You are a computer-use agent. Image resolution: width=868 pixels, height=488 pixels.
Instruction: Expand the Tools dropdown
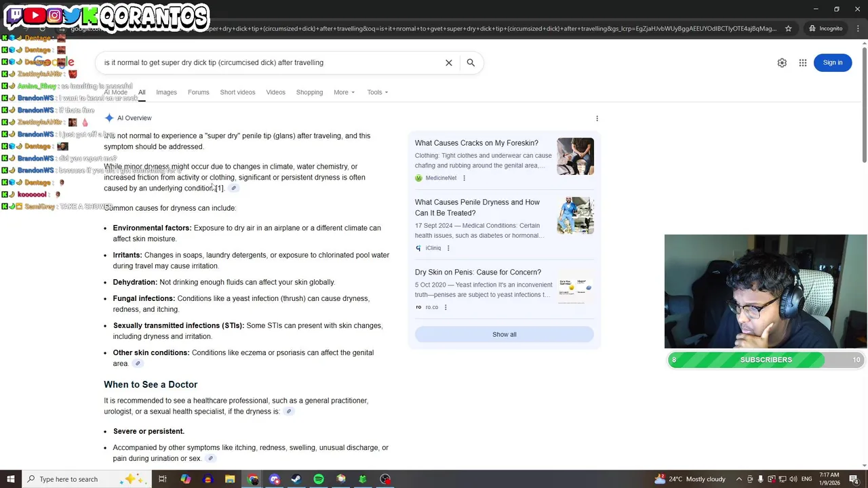click(377, 92)
